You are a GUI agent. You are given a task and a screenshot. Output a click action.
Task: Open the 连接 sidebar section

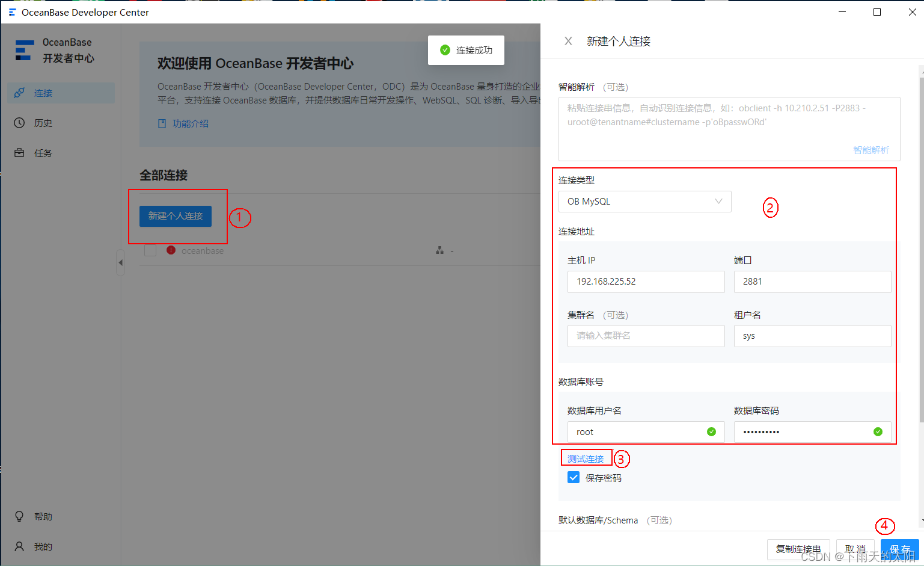pos(61,93)
